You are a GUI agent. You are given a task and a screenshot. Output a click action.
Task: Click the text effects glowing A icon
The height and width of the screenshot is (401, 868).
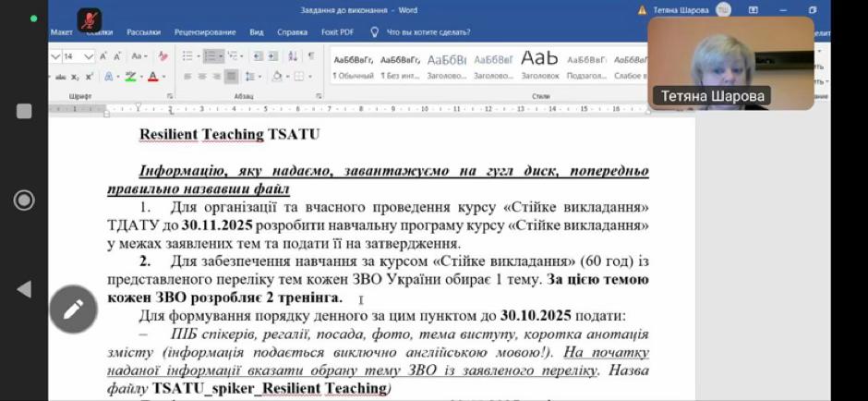109,77
